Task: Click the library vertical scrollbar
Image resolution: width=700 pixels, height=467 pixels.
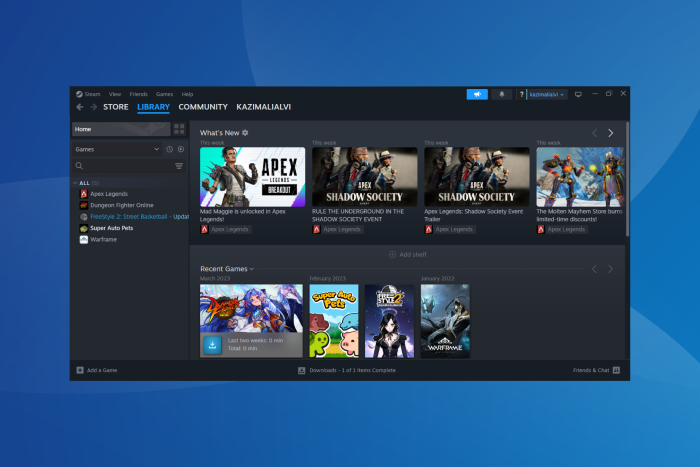Action: click(627, 179)
